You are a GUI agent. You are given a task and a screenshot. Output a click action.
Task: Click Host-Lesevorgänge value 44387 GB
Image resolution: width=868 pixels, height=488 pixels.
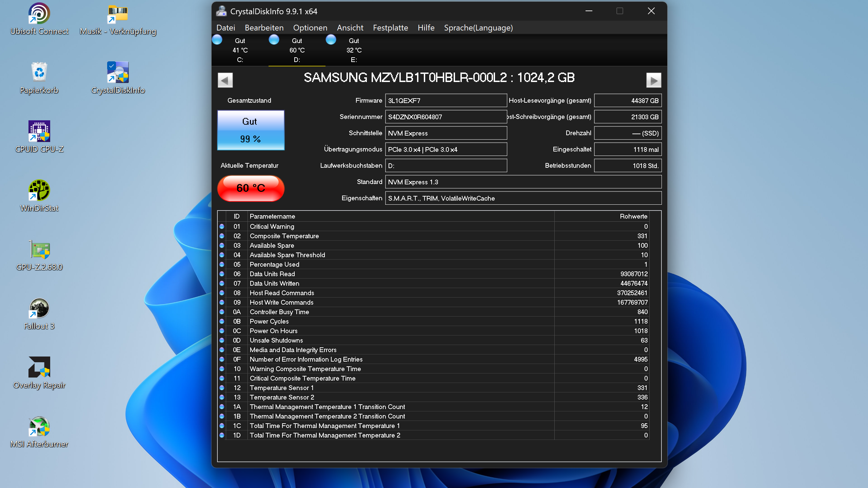628,101
